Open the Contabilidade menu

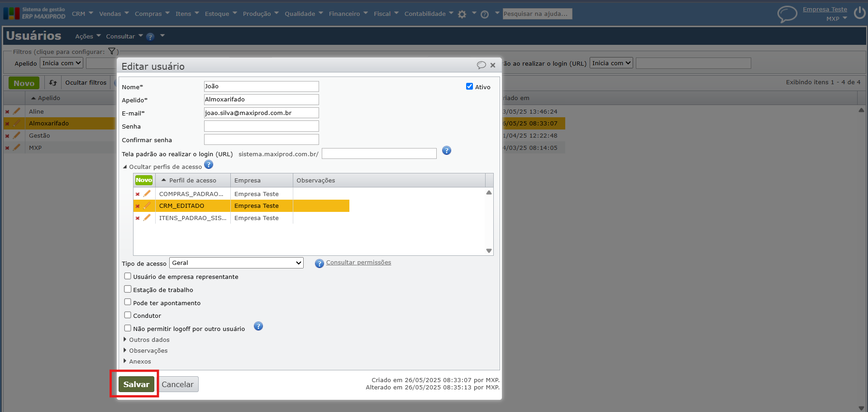429,14
